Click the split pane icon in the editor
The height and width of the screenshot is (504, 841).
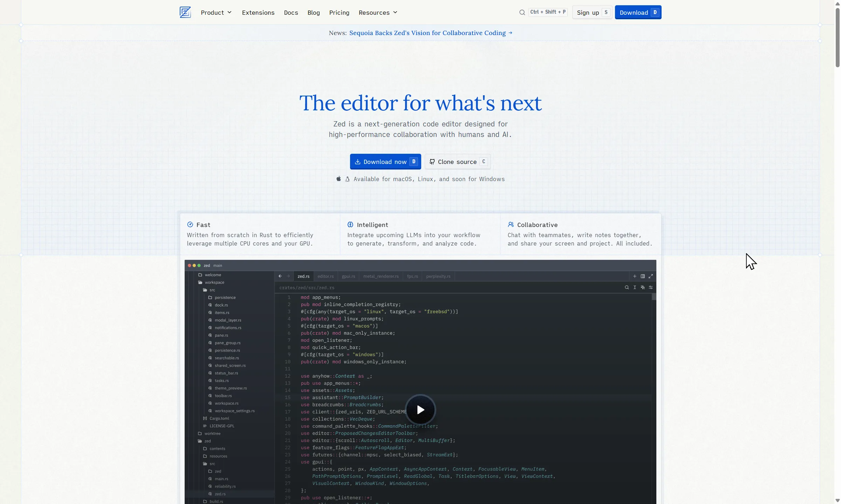[643, 276]
